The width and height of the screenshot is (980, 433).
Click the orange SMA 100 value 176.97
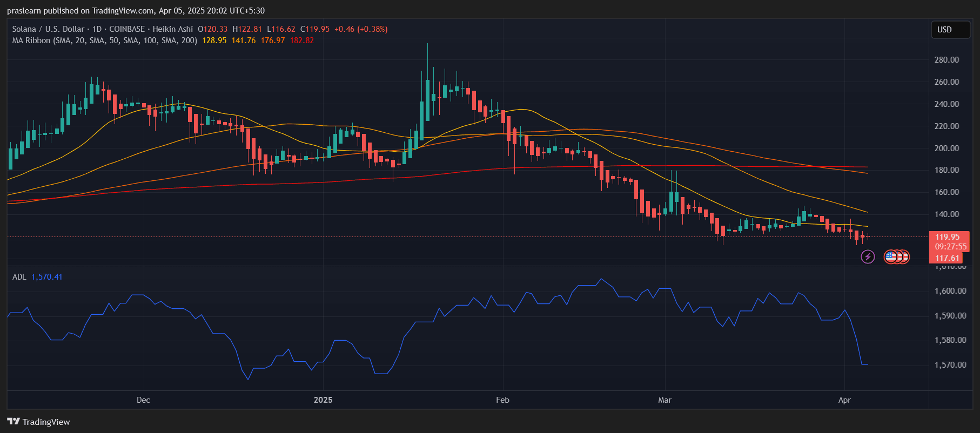click(272, 40)
